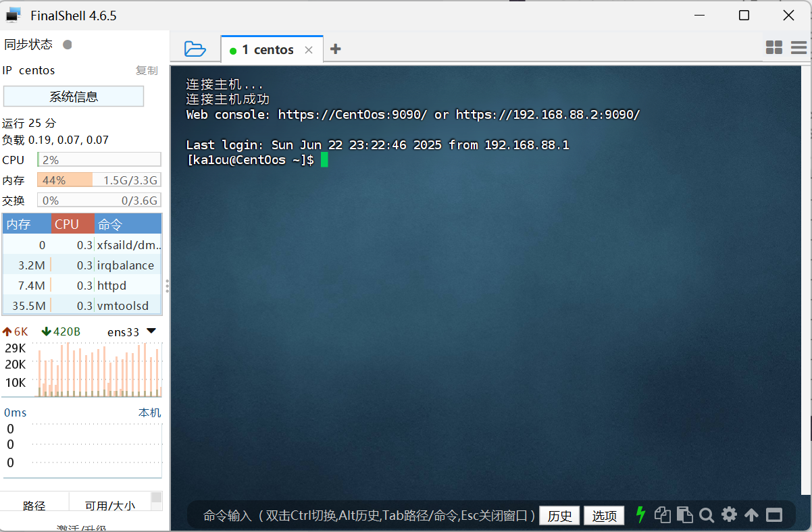Expand the ens33 network interface dropdown
The image size is (812, 532).
click(151, 331)
